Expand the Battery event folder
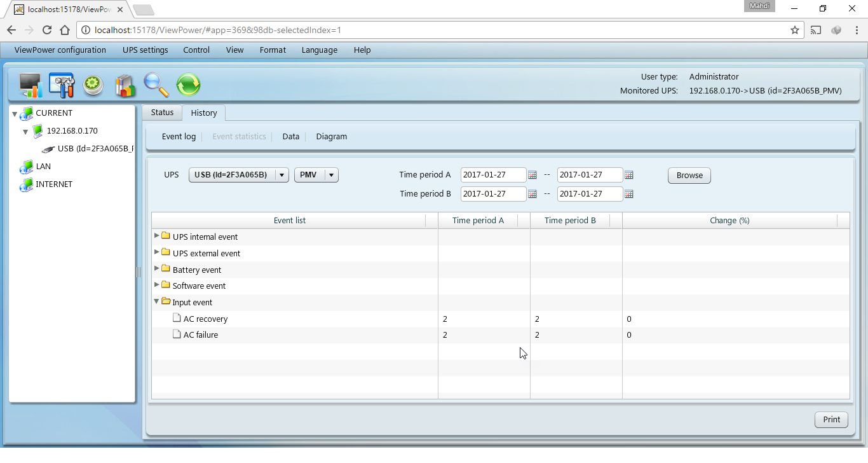Image resolution: width=868 pixels, height=463 pixels. click(x=157, y=269)
